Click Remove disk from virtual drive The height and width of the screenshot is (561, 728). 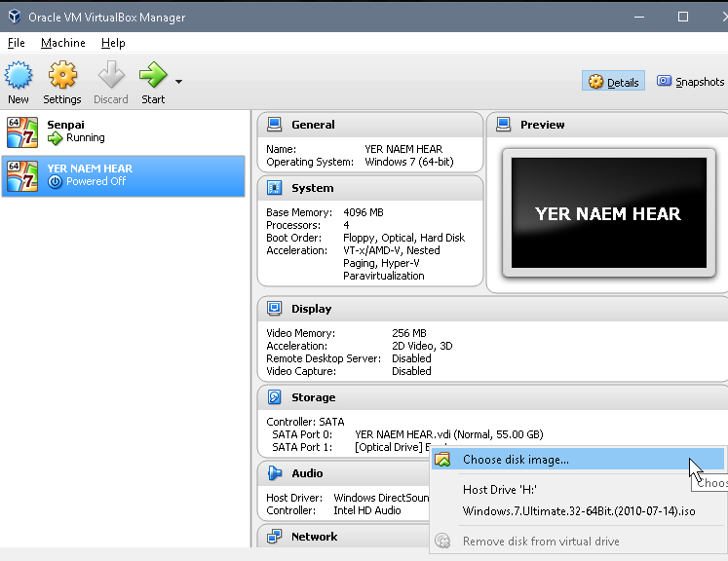click(578, 542)
